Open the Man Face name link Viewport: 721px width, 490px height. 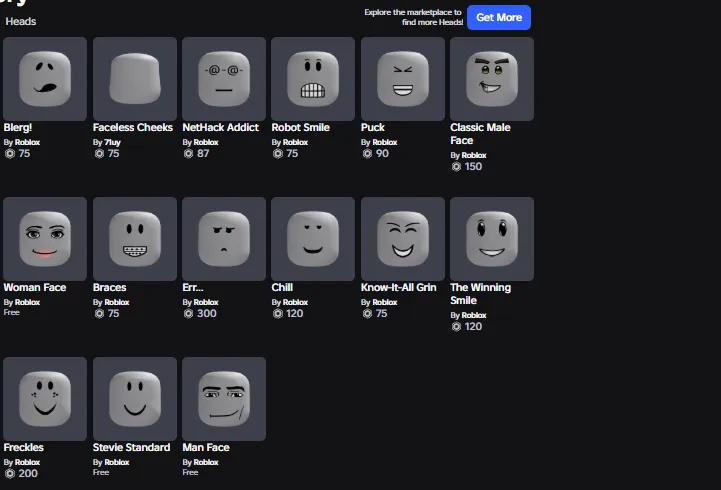206,447
